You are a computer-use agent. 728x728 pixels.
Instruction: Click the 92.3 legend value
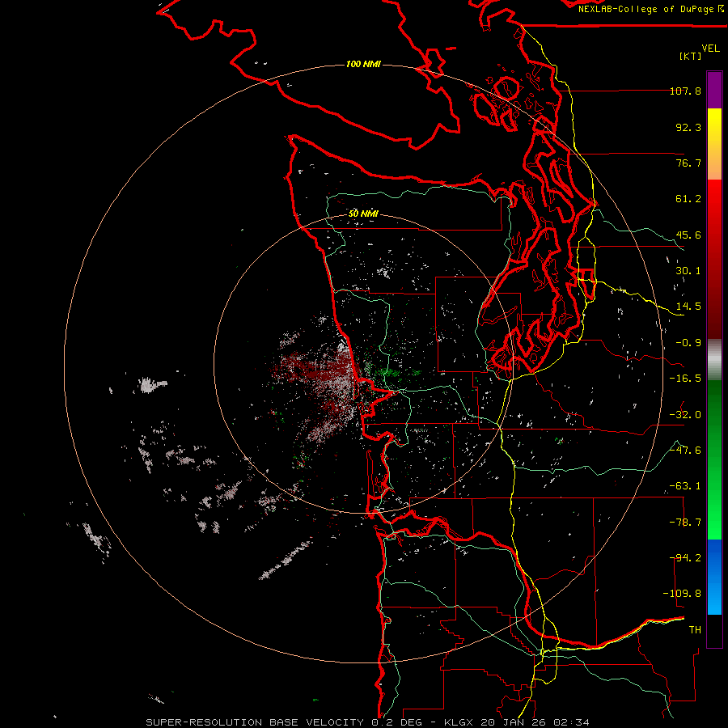point(688,127)
